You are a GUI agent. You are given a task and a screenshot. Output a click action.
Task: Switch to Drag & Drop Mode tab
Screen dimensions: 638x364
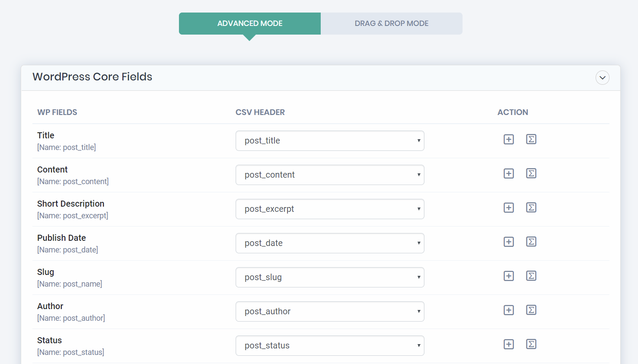pyautogui.click(x=391, y=23)
